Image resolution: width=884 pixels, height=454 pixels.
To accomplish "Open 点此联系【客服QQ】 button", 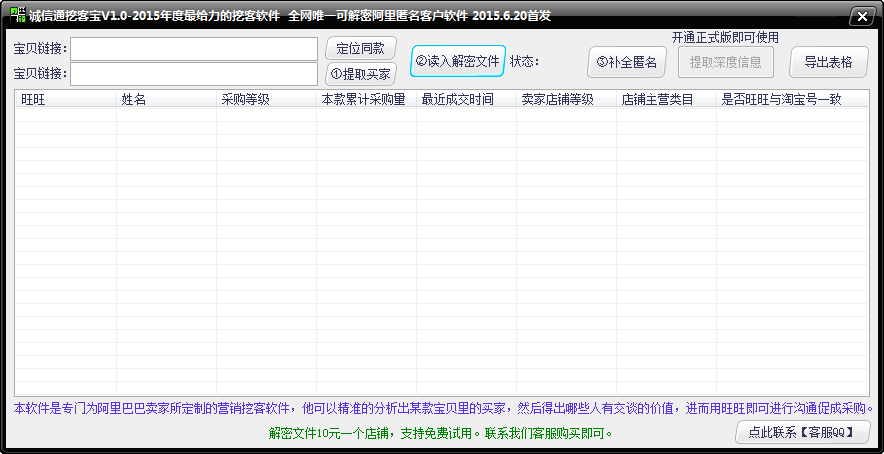I will point(803,433).
